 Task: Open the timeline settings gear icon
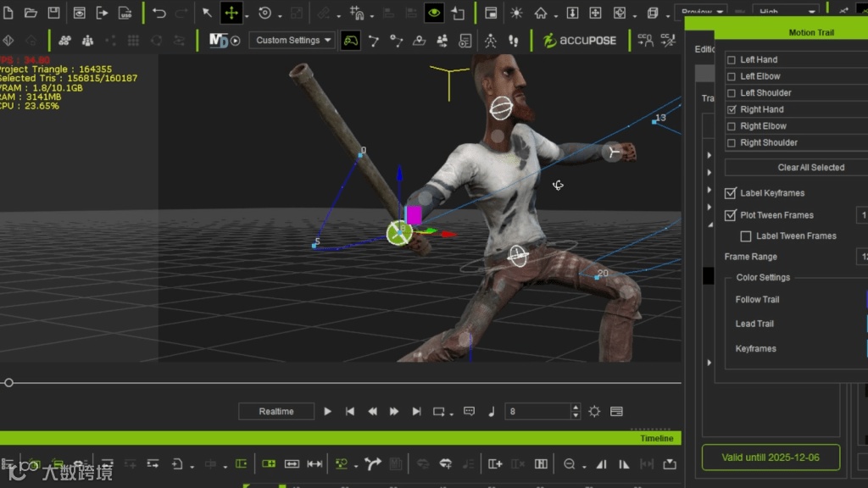pyautogui.click(x=594, y=412)
